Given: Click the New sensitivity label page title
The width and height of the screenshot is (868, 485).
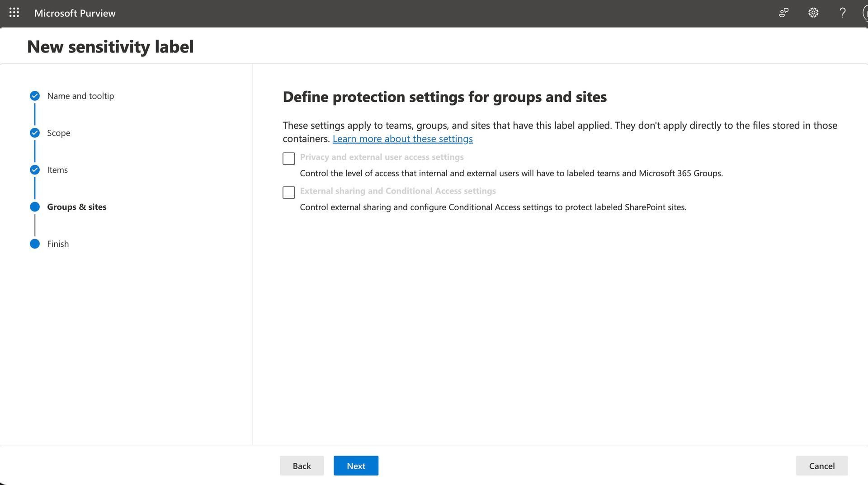Looking at the screenshot, I should tap(110, 47).
